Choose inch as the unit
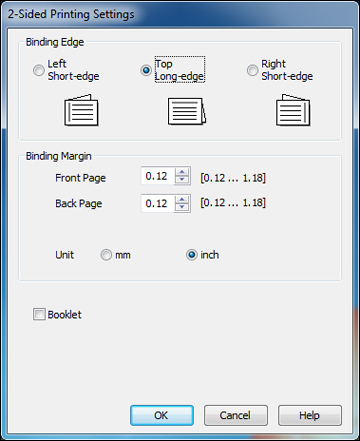 click(x=192, y=255)
